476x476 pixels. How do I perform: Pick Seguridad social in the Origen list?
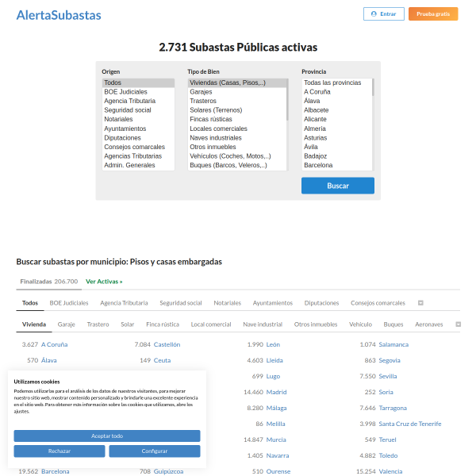pos(138,110)
